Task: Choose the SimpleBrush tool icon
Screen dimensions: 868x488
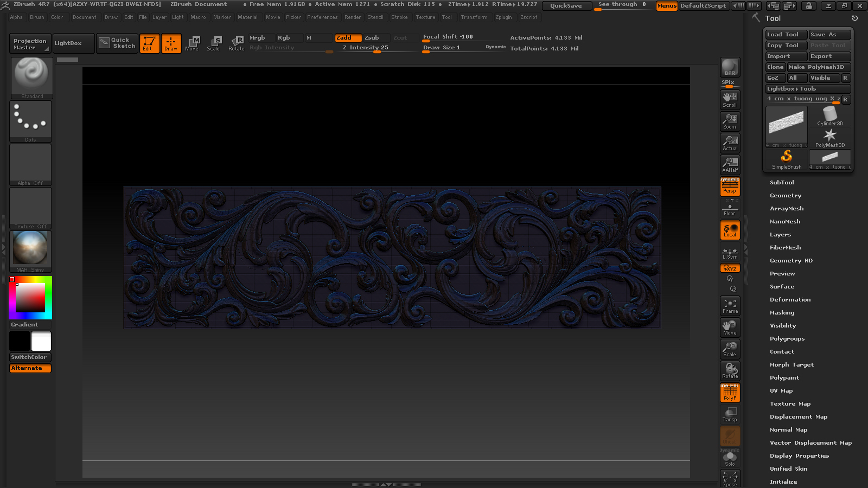Action: [786, 159]
